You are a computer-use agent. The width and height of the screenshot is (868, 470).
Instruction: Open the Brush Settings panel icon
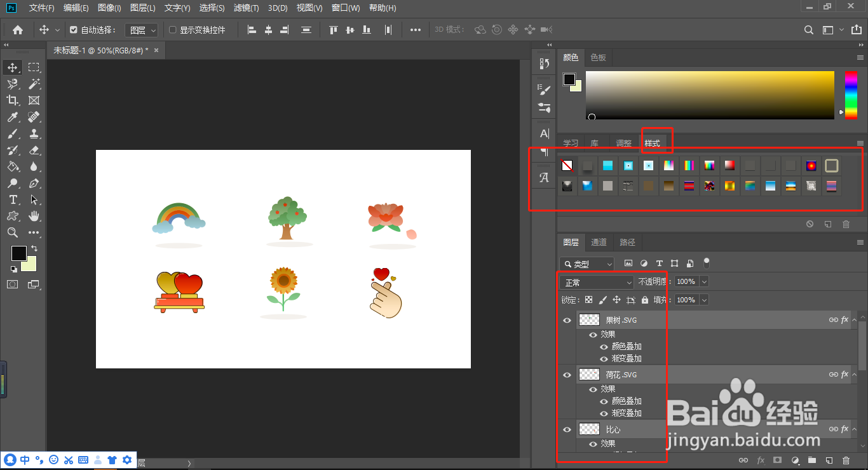pyautogui.click(x=545, y=90)
